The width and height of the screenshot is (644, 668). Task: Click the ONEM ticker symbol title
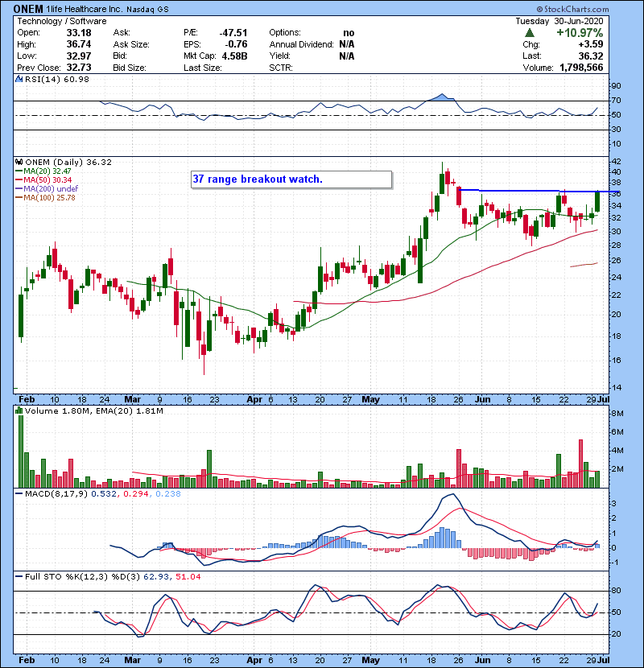pos(27,9)
